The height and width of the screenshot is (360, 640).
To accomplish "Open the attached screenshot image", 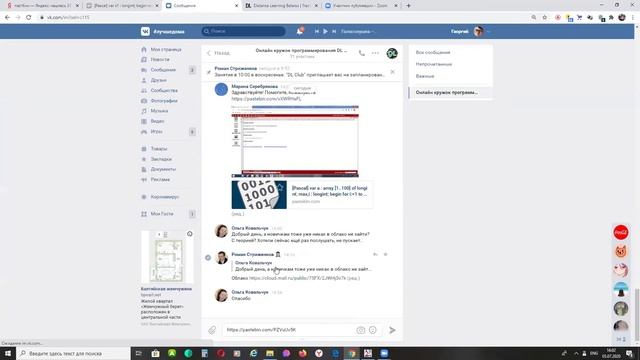I will click(295, 141).
